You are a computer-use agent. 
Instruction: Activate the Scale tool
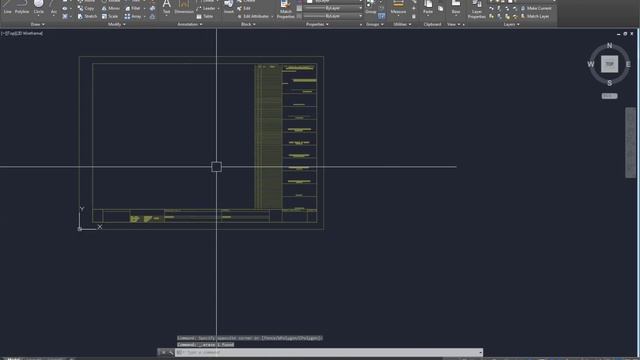(x=110, y=16)
